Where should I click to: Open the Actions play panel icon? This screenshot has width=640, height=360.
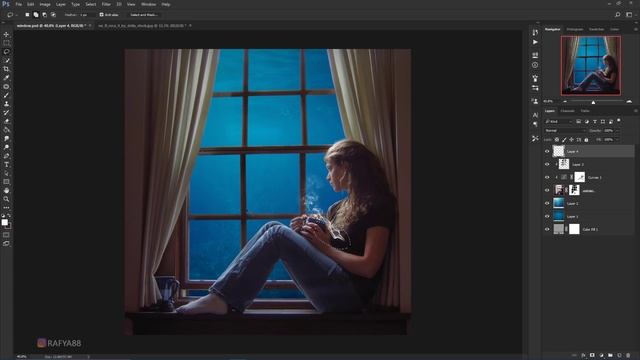(535, 42)
